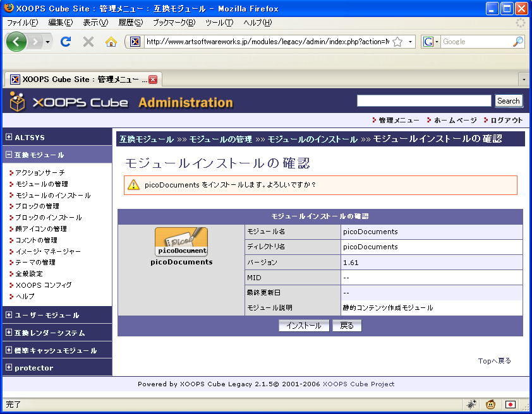This screenshot has width=532, height=414.
Task: Click the ログアウト link
Action: point(507,121)
